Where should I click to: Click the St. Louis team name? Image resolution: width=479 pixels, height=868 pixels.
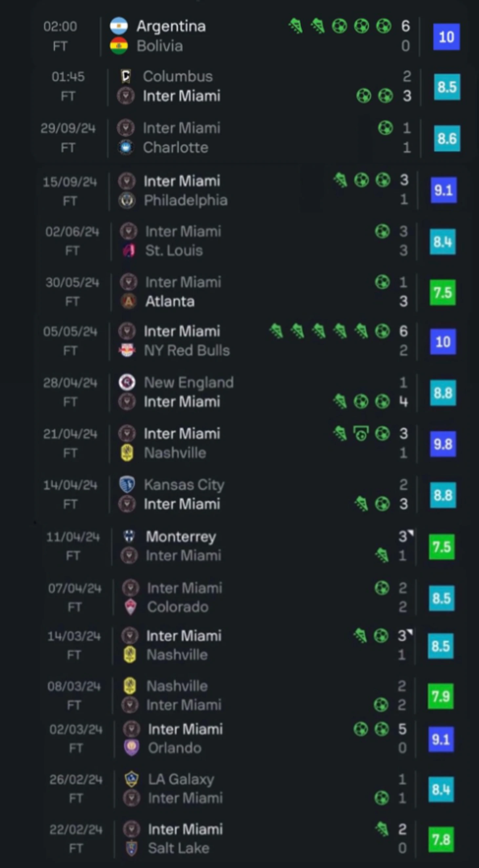[x=174, y=251]
